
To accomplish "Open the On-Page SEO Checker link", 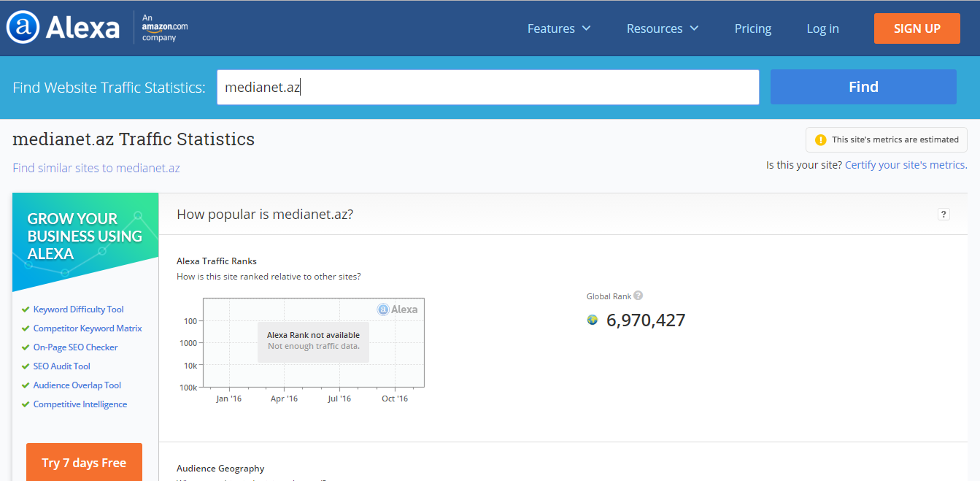I will point(75,347).
